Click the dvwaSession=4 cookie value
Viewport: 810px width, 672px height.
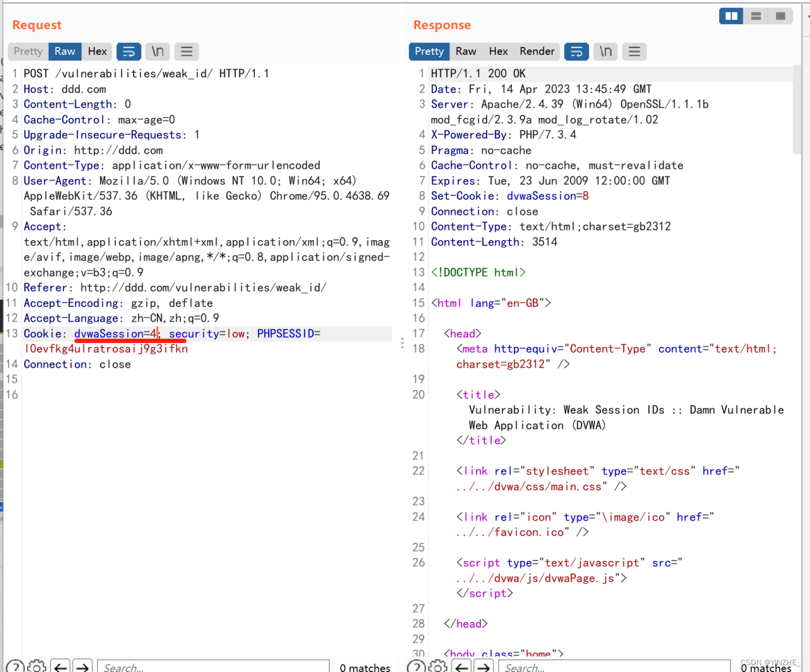click(115, 334)
